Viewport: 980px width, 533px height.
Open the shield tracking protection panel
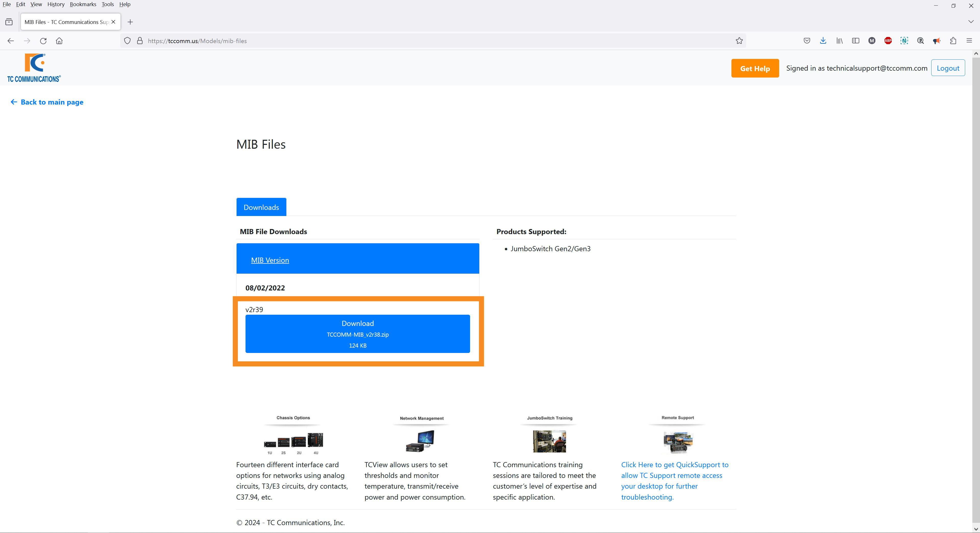point(127,41)
